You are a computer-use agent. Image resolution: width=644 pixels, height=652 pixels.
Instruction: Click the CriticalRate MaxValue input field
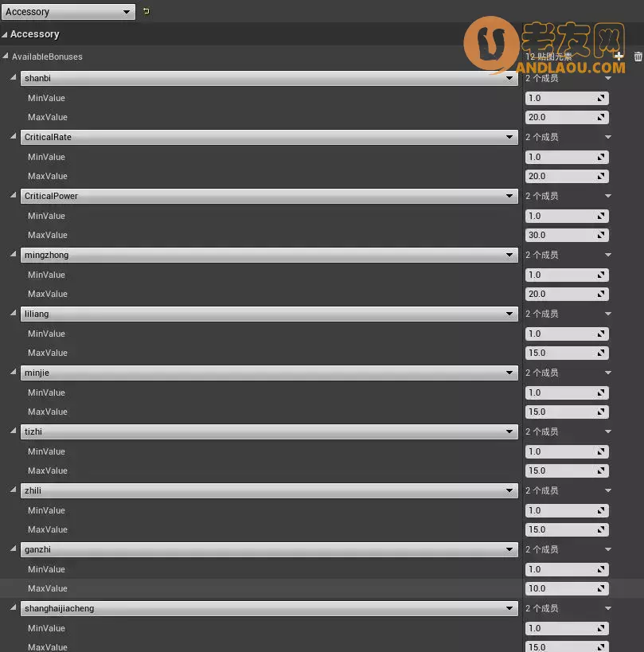[560, 176]
